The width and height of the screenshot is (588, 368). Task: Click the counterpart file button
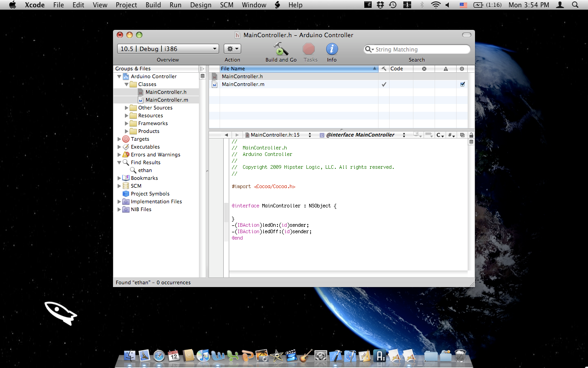click(x=463, y=135)
